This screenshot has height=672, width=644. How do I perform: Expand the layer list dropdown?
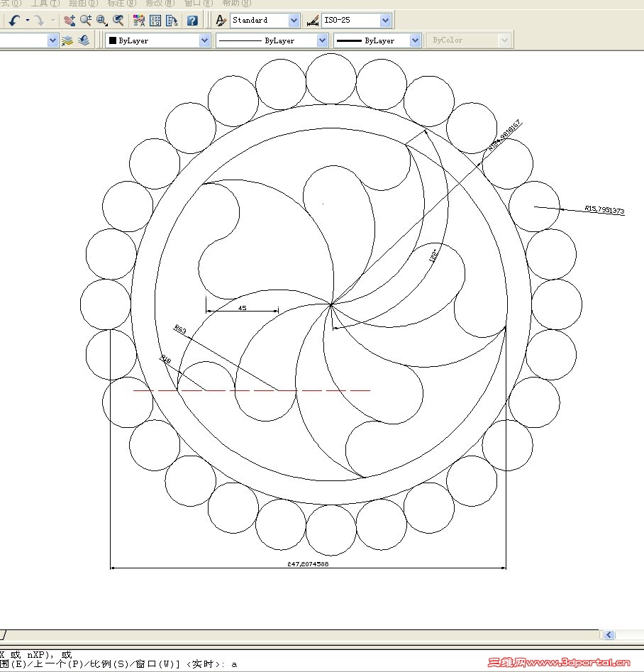click(52, 40)
